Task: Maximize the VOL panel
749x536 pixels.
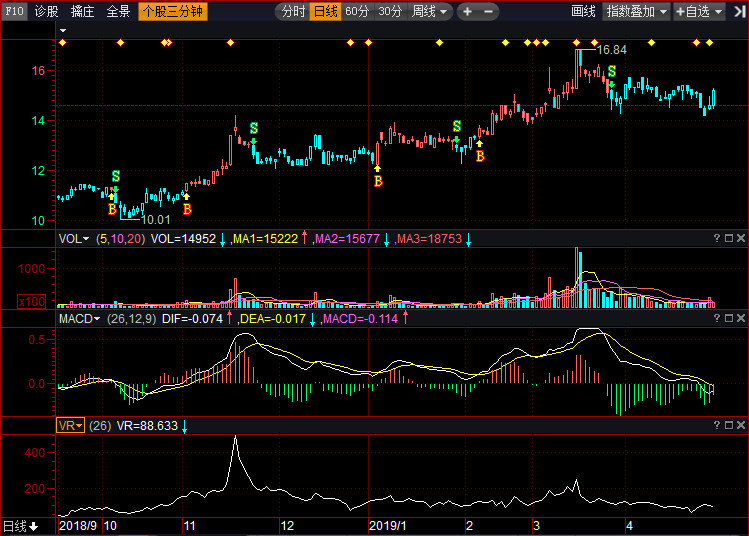Action: click(x=729, y=238)
